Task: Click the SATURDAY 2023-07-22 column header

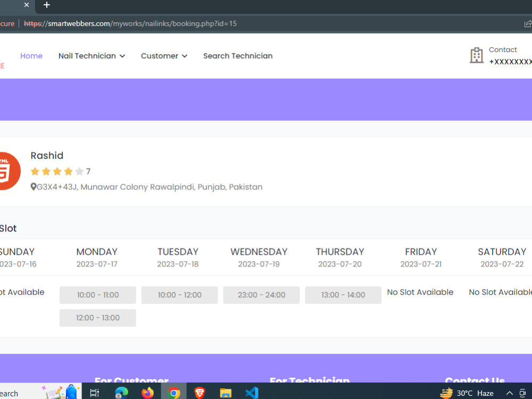Action: pyautogui.click(x=502, y=257)
